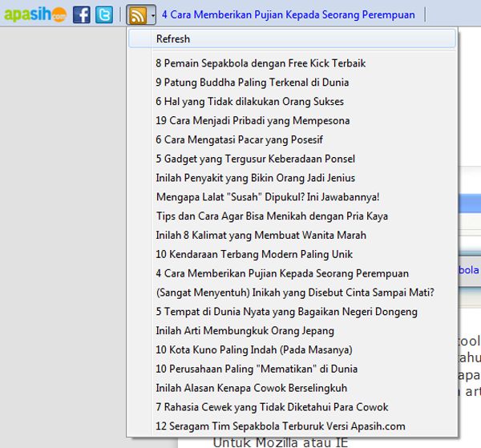The image size is (481, 448).
Task: Choose Refresh in the RSS menu
Action: point(292,38)
